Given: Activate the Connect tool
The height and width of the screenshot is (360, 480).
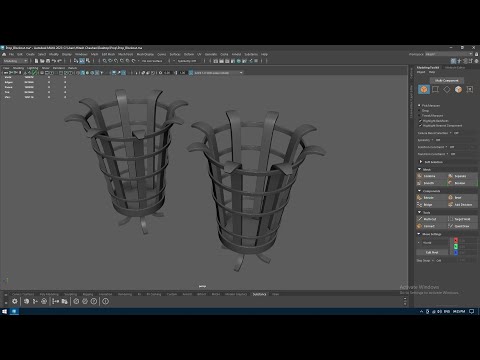Looking at the screenshot, I should (x=431, y=226).
